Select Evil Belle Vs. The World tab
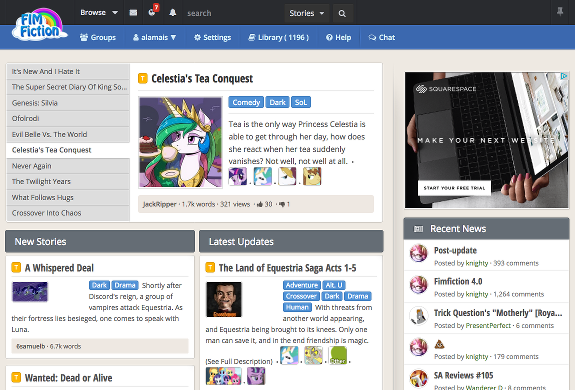Viewport: 575px width, 390px height. (68, 135)
